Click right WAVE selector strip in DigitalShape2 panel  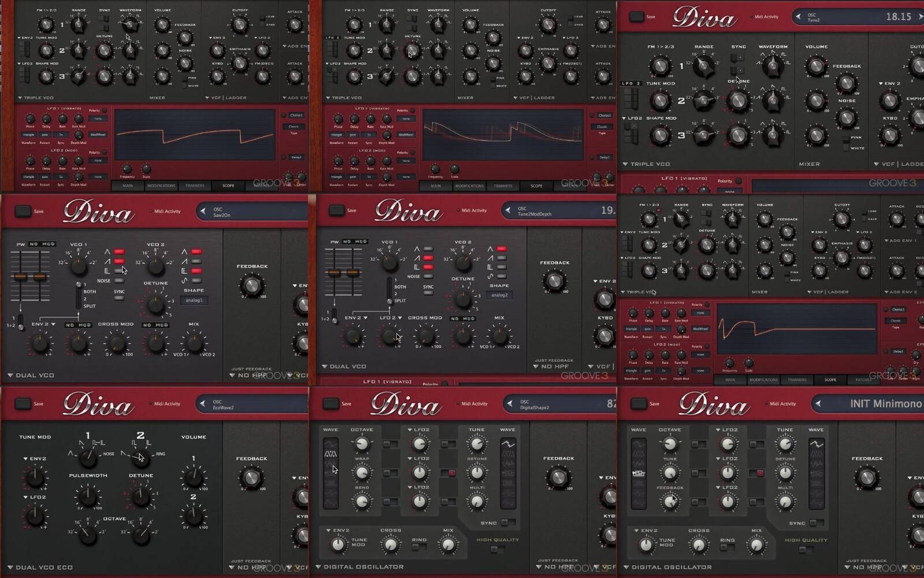coord(508,473)
